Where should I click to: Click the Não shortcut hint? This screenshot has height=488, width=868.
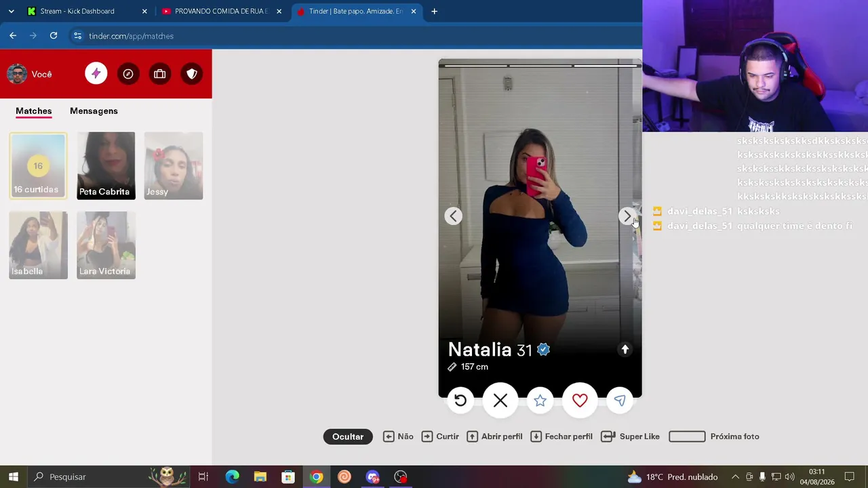pyautogui.click(x=398, y=436)
